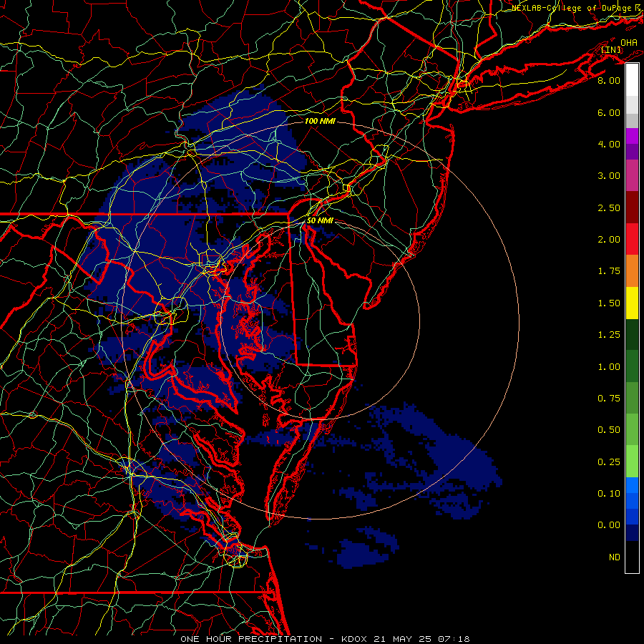Click the '1.00' legend value
The width and height of the screenshot is (644, 644).
[x=609, y=367]
